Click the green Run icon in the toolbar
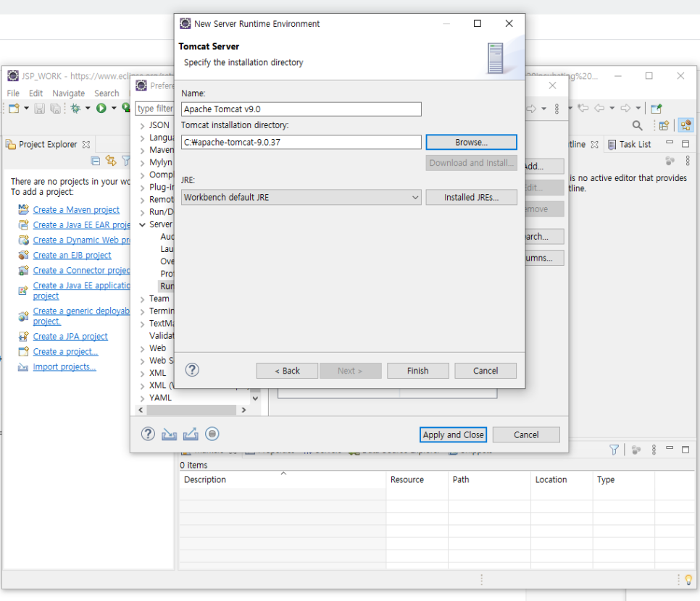Image resolution: width=700 pixels, height=601 pixels. pyautogui.click(x=101, y=108)
